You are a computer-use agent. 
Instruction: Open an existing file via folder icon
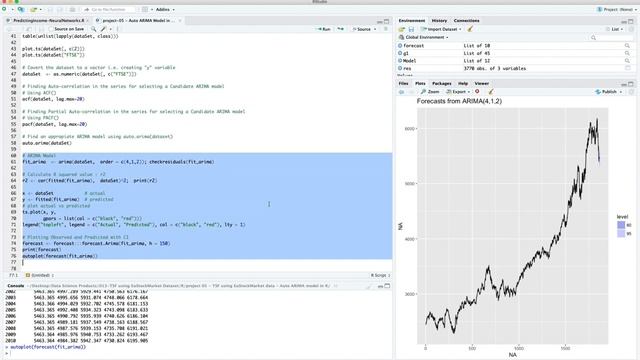point(33,9)
